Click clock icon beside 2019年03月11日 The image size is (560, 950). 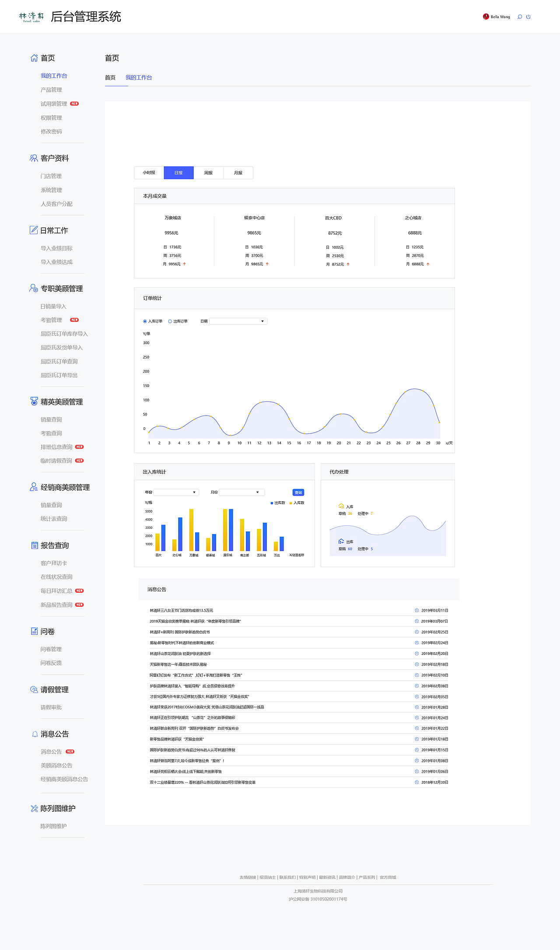pos(416,610)
